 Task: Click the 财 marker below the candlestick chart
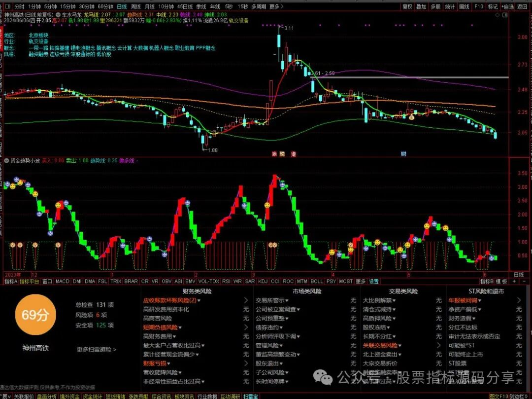tap(404, 154)
